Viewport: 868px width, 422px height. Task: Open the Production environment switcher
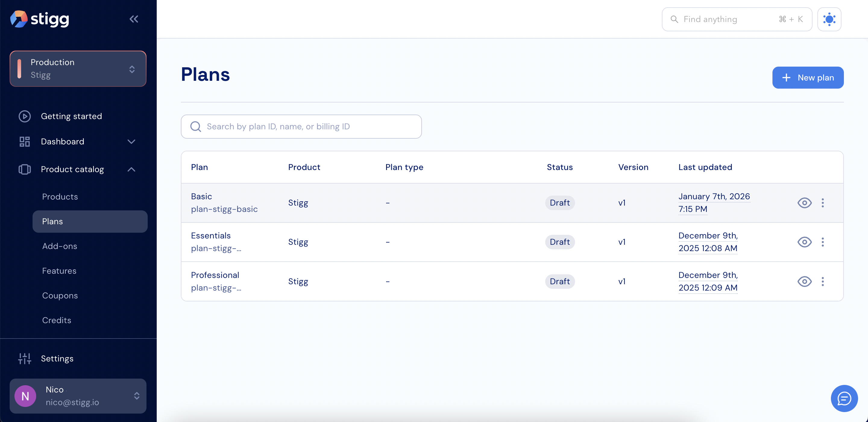click(78, 69)
